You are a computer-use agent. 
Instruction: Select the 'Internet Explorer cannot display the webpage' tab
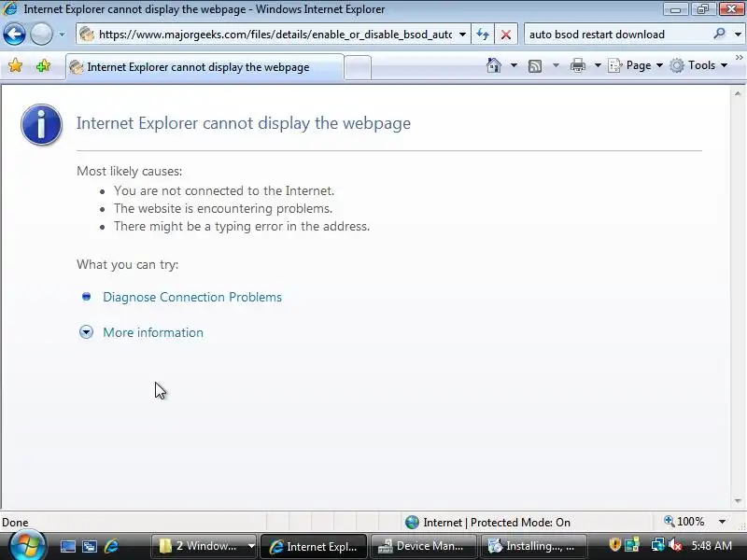(204, 67)
